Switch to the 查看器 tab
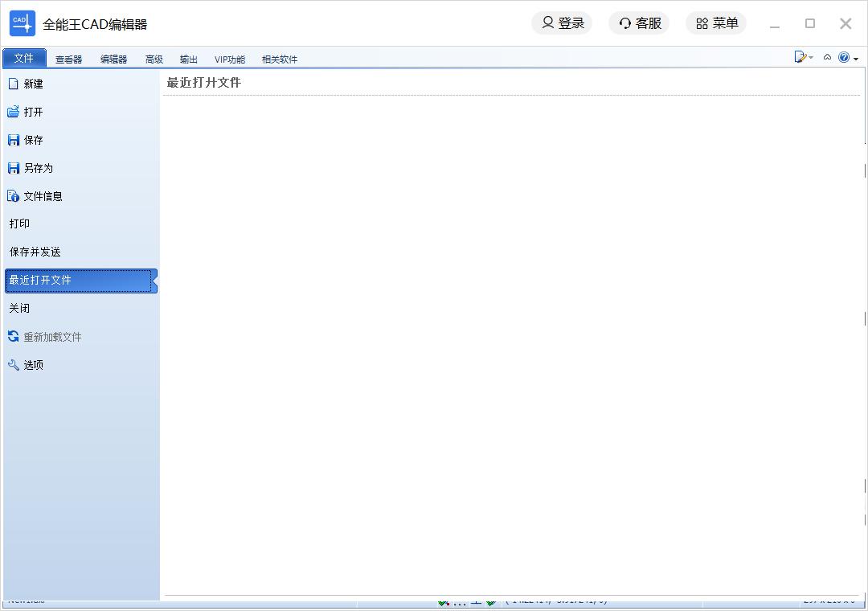This screenshot has height=611, width=868. pos(68,59)
